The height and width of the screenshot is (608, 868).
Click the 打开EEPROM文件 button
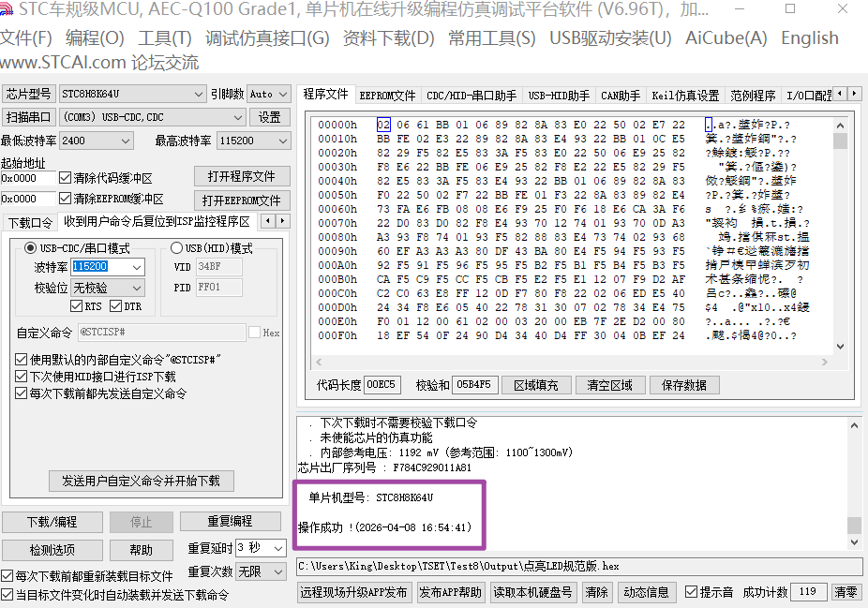[242, 200]
